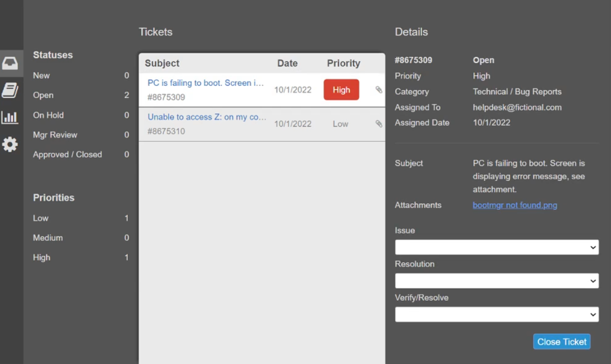Expand the Resolution dropdown
The height and width of the screenshot is (364, 611).
pos(497,281)
